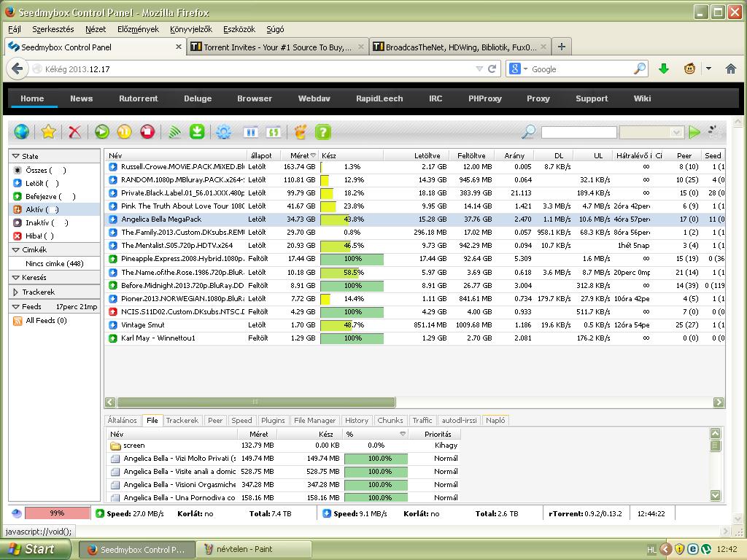Go to Firefox home page icon

point(731,69)
